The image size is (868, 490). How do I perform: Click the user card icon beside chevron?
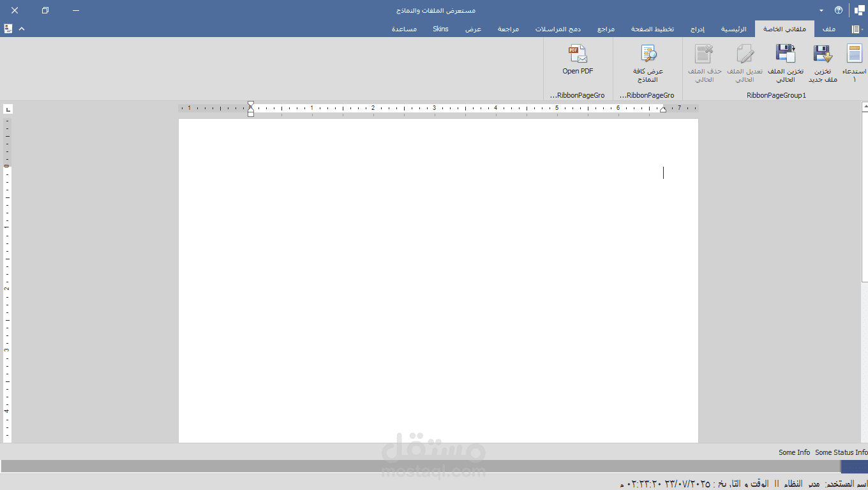point(8,29)
